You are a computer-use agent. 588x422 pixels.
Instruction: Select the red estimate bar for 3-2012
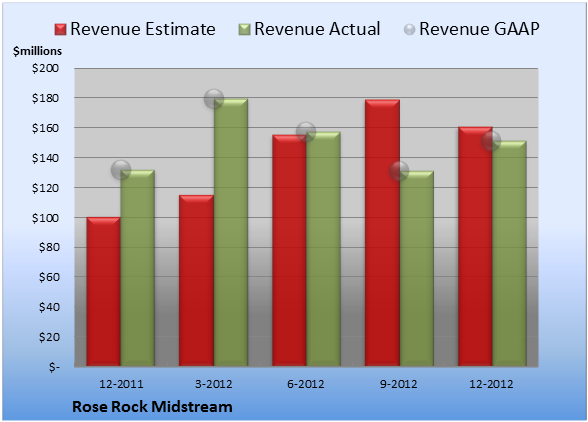[x=196, y=281]
